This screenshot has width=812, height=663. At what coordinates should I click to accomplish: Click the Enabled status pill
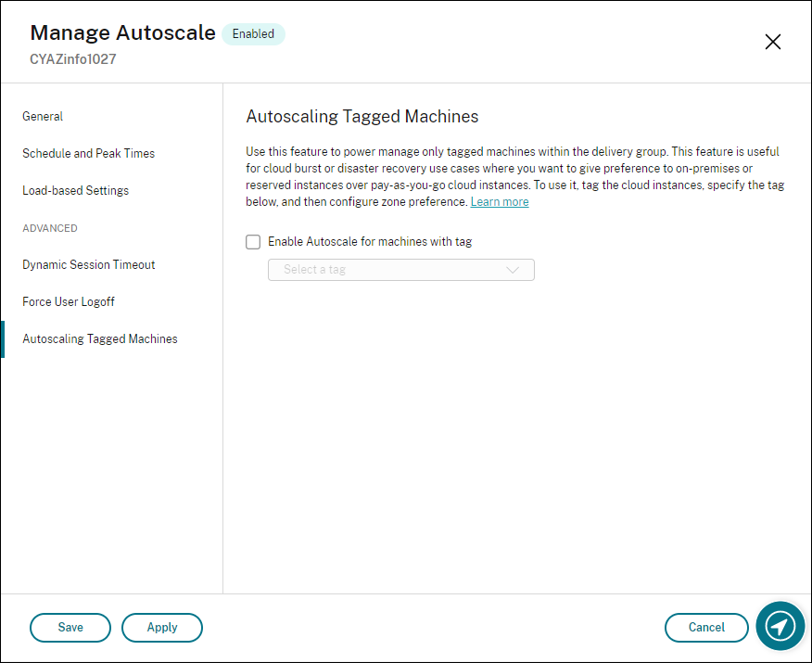253,33
